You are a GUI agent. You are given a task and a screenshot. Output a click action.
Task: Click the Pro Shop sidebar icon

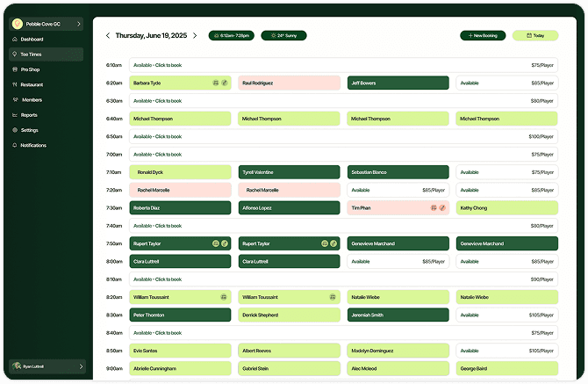click(x=14, y=69)
